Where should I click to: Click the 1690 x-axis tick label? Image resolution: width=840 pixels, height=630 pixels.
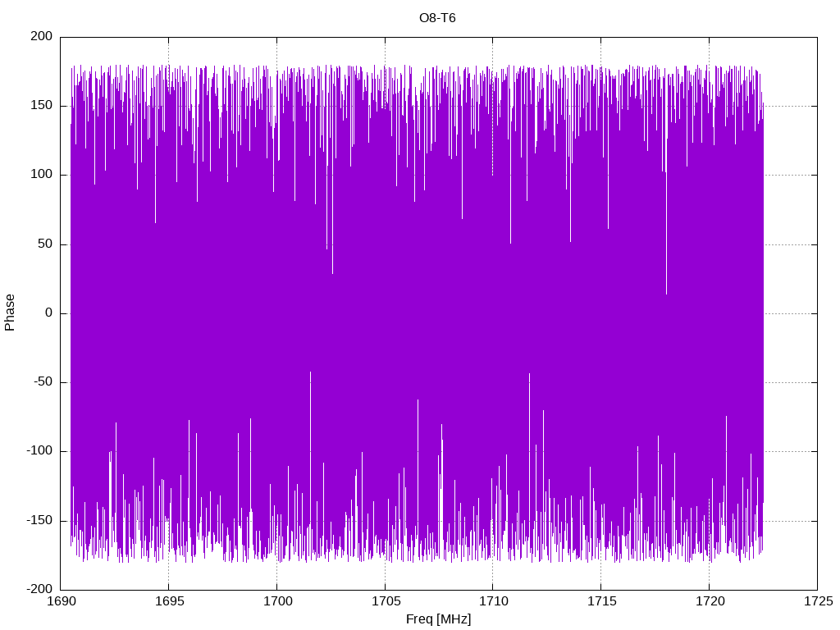[61, 601]
